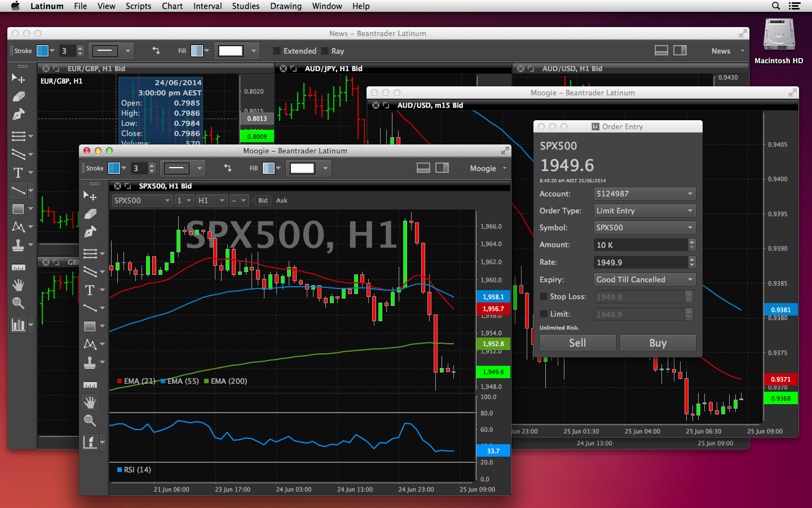Enable the Ray checkbox in News window
Image resolution: width=812 pixels, height=508 pixels.
(x=325, y=51)
